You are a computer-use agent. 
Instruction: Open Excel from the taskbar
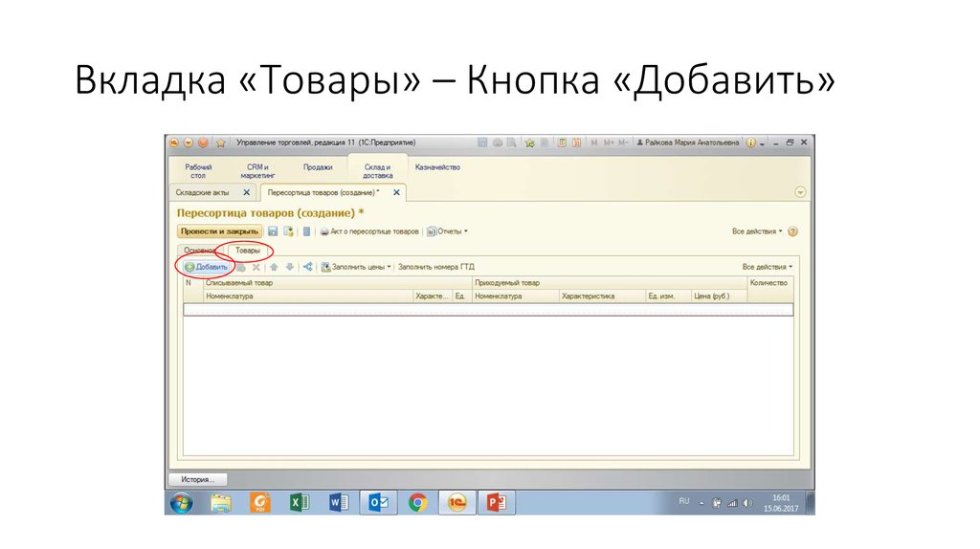point(300,503)
